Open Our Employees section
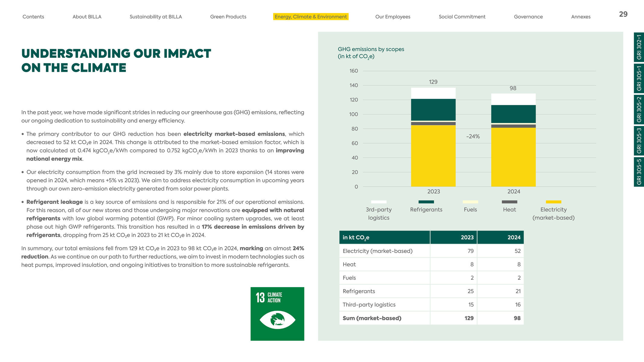 (393, 17)
